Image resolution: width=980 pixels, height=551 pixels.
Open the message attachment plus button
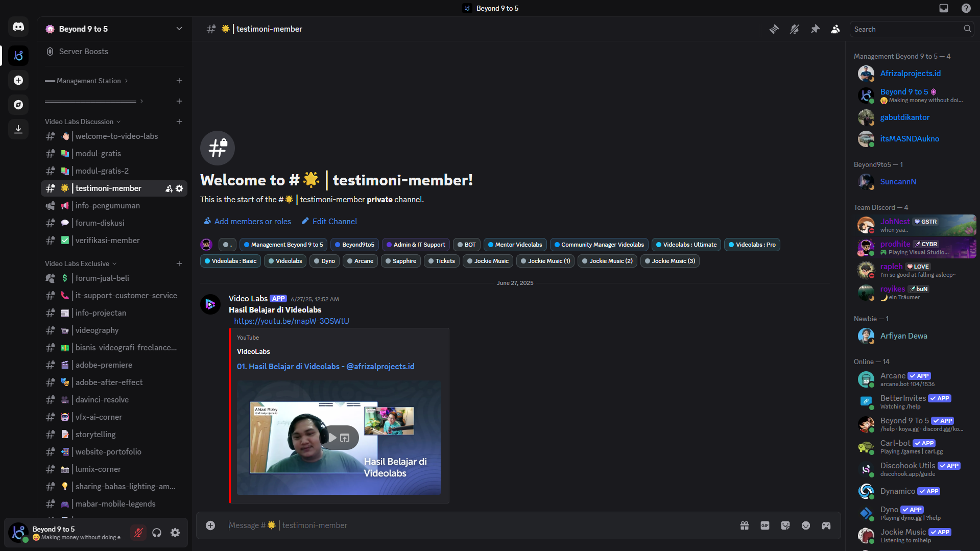(210, 525)
